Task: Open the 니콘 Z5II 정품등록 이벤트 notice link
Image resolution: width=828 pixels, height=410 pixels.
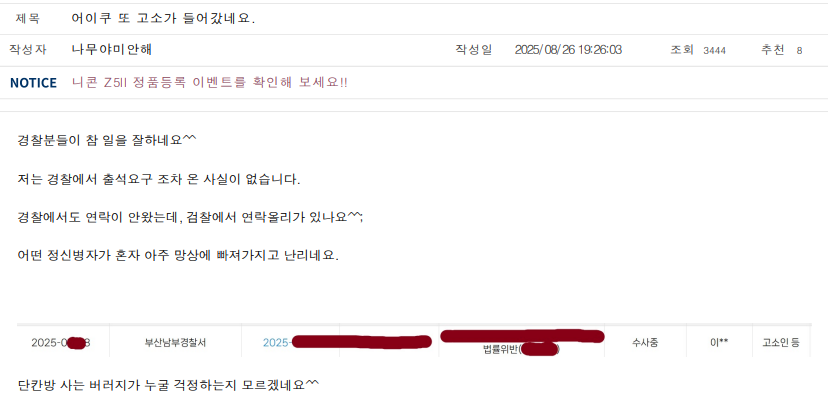Action: (x=210, y=83)
